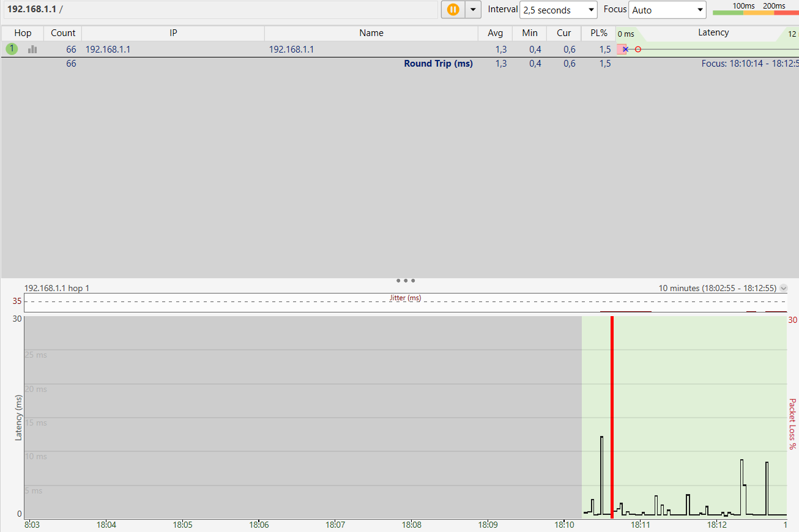Screen dimensions: 799x532
Task: Click the hop 1 PL% value 1,5
Action: click(605, 50)
